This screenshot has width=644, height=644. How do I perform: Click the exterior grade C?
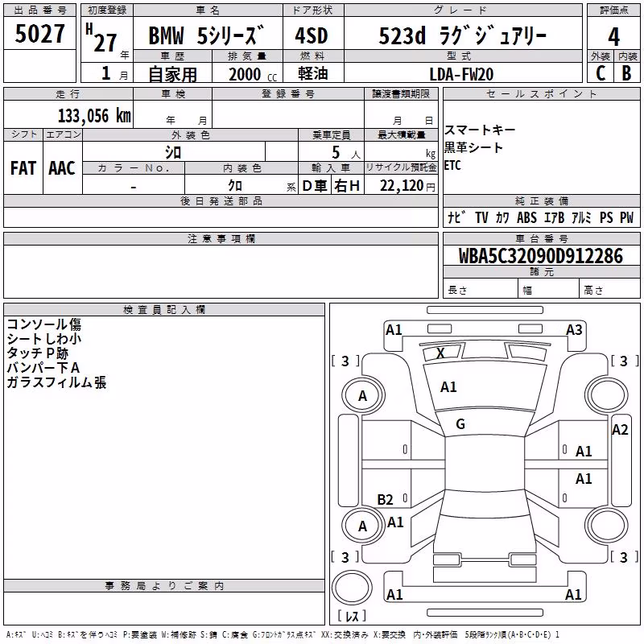pyautogui.click(x=601, y=73)
